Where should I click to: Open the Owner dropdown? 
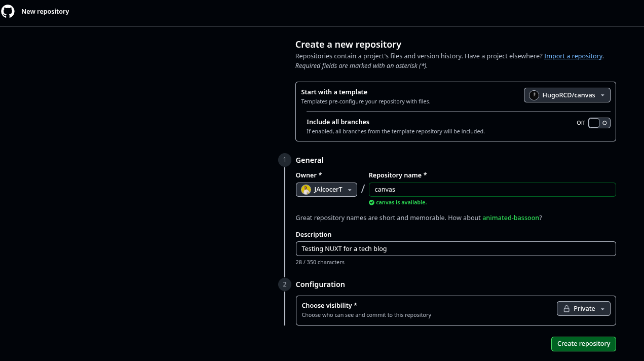pos(326,189)
